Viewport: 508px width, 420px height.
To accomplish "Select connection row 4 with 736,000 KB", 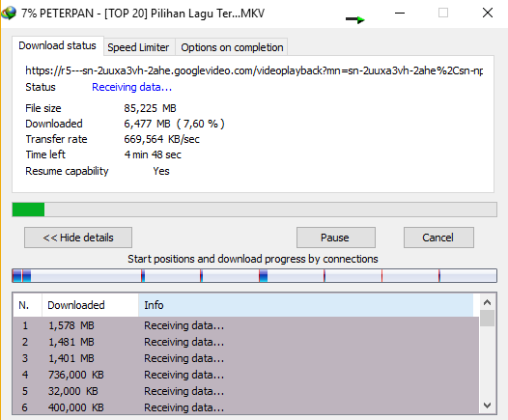I will tap(246, 375).
